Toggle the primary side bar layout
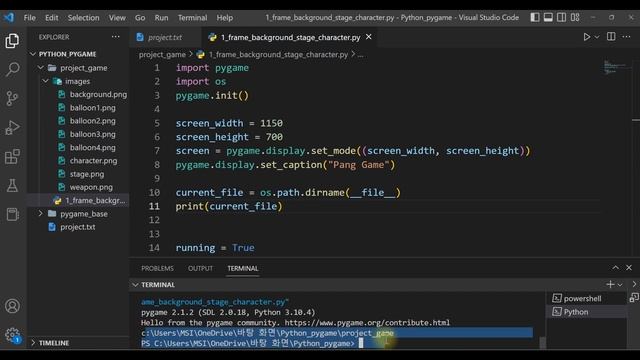Image resolution: width=640 pixels, height=360 pixels. pyautogui.click(x=535, y=17)
